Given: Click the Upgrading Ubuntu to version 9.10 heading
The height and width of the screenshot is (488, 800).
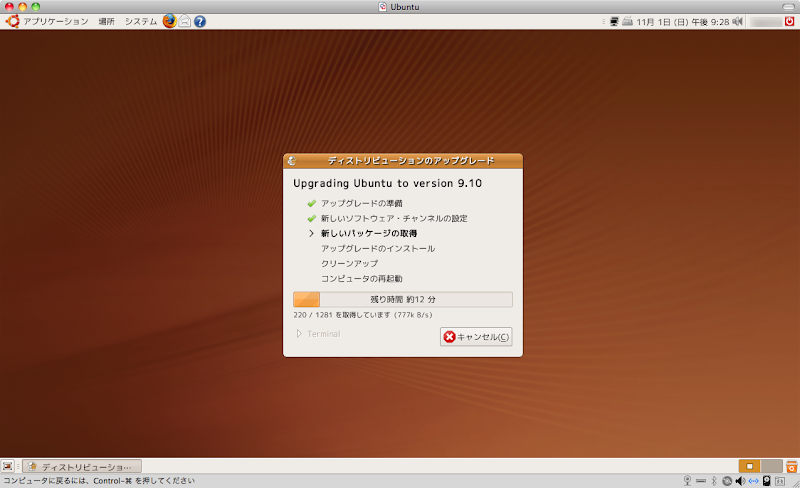Looking at the screenshot, I should click(387, 183).
